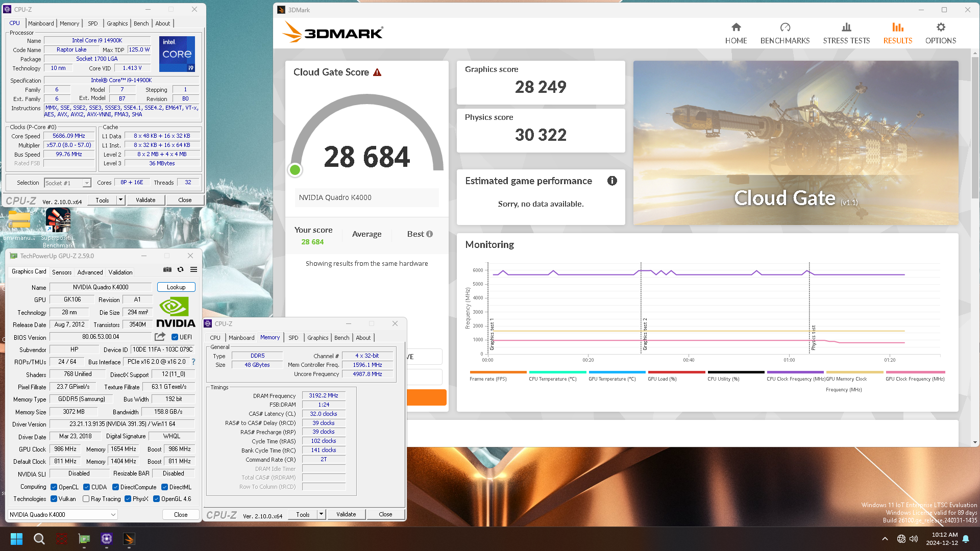Click the GPU-Z BIOS share/export icon
Screen dimensions: 980x551
pos(160,337)
